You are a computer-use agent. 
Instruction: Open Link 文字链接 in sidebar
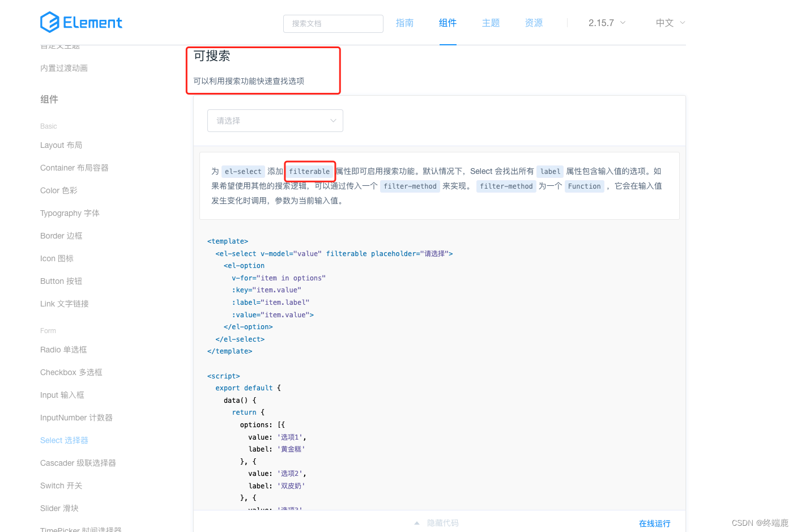click(x=65, y=304)
